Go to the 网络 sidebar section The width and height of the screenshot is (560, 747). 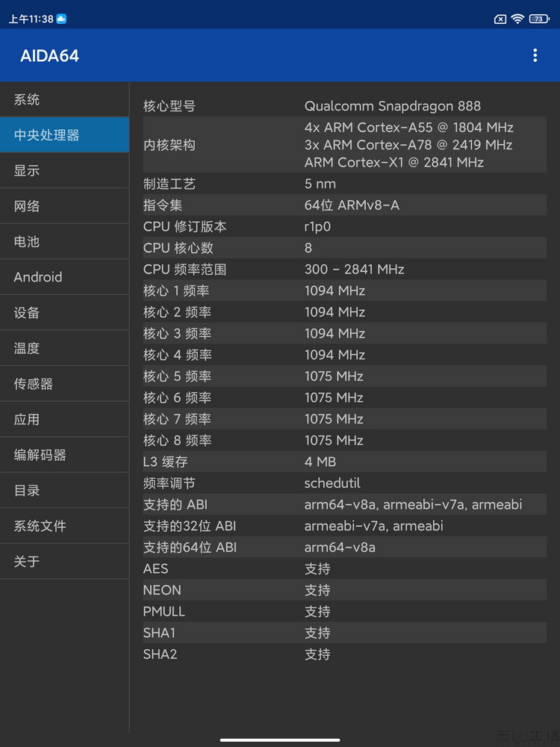pyautogui.click(x=64, y=206)
